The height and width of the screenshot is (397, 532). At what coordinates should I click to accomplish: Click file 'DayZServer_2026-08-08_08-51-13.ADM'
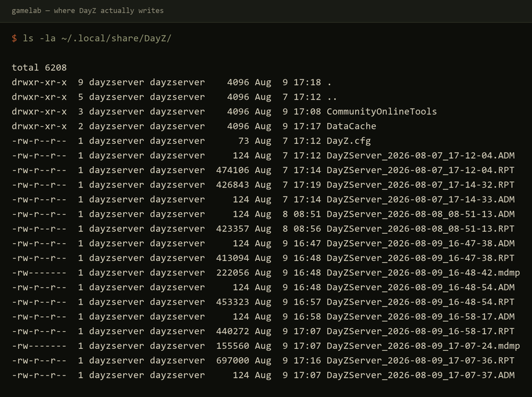tap(421, 214)
